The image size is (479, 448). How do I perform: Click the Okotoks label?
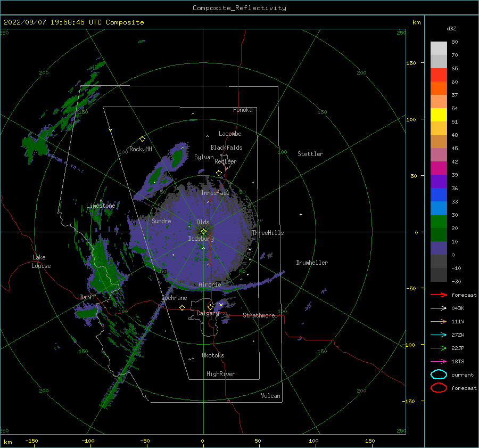pos(213,355)
